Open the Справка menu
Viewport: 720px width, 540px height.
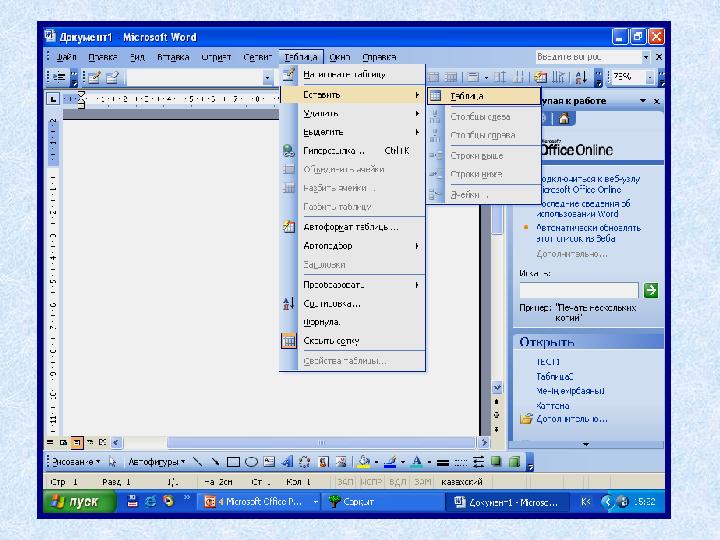(379, 57)
